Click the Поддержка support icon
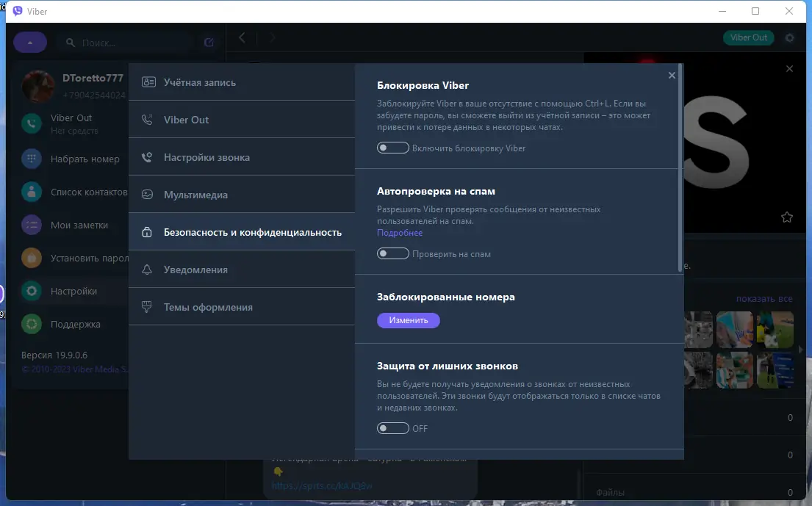 (x=32, y=324)
